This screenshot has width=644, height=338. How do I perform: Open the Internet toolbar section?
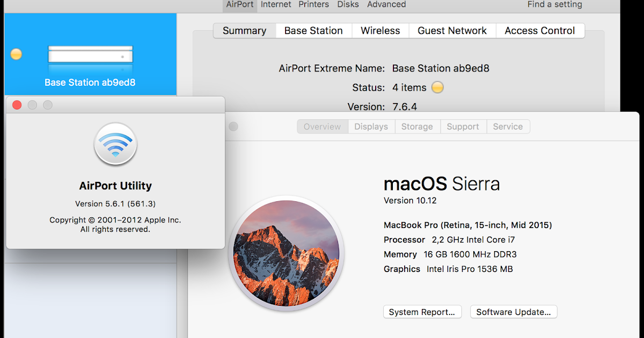pyautogui.click(x=276, y=5)
